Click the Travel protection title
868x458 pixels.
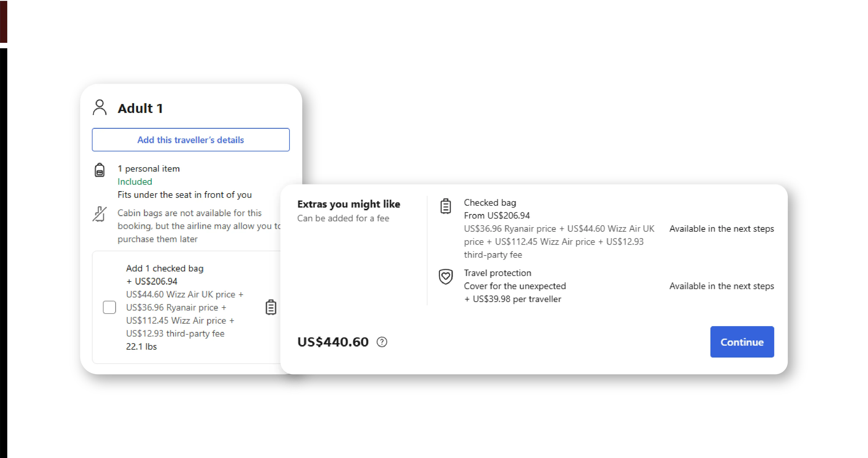pos(497,273)
